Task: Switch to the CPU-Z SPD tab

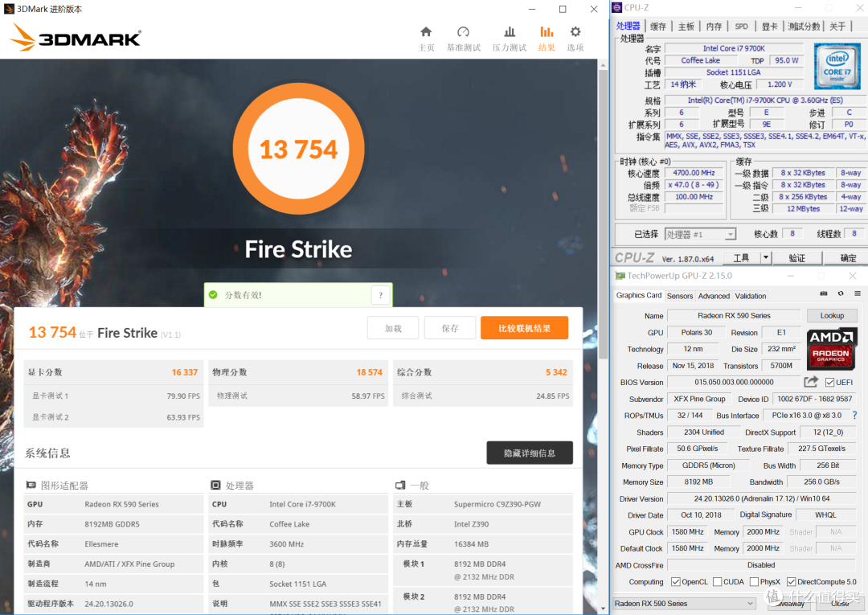Action: (x=741, y=26)
